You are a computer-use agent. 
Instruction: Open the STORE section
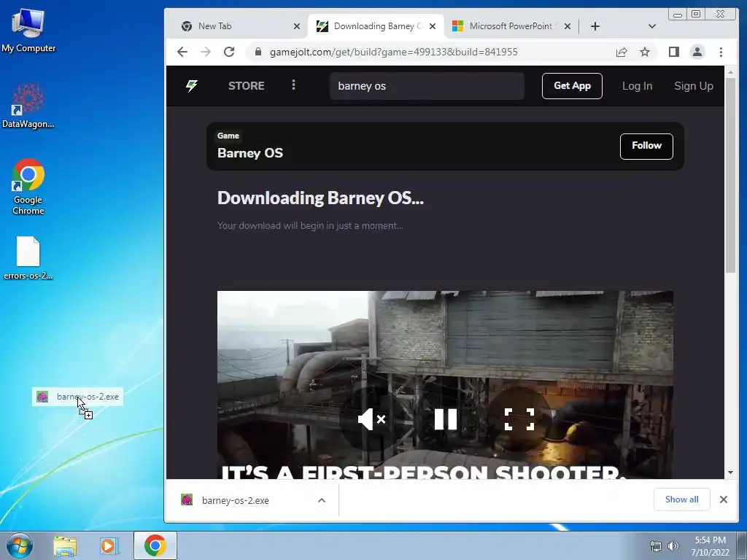click(247, 86)
